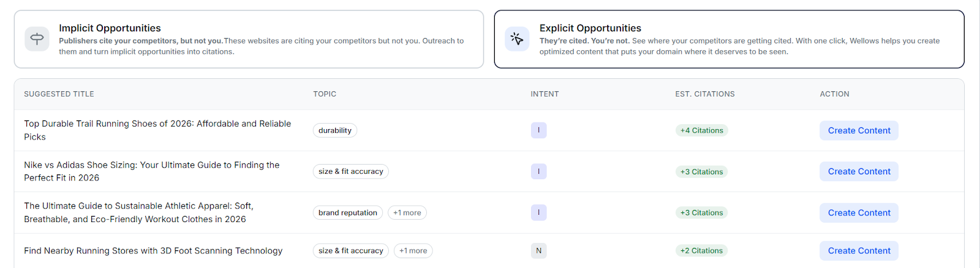Click the +4 Citations badge

701,130
